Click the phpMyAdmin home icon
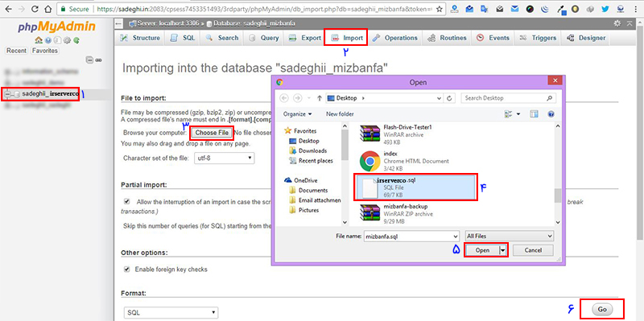The height and width of the screenshot is (321, 644). [x=38, y=40]
